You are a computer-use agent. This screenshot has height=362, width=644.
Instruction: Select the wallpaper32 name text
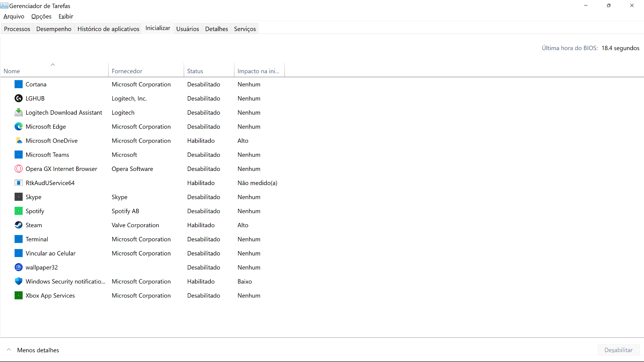point(42,267)
